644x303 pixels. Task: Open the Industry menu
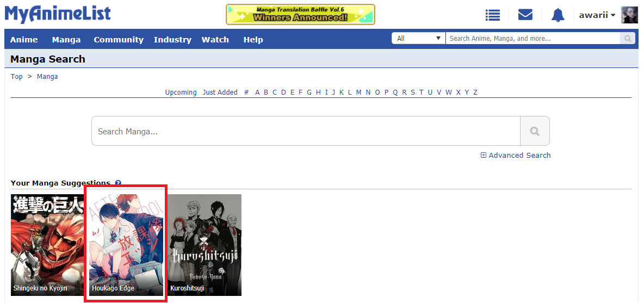click(172, 40)
